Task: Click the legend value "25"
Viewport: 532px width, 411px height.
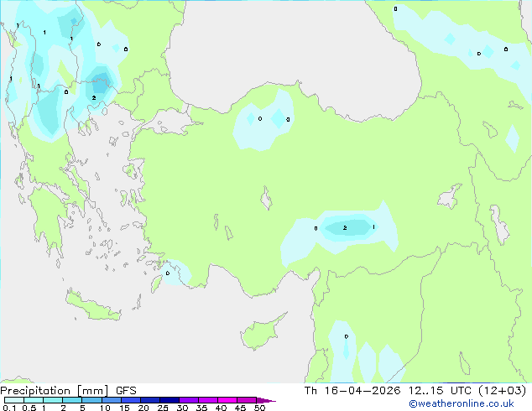Action: point(163,408)
